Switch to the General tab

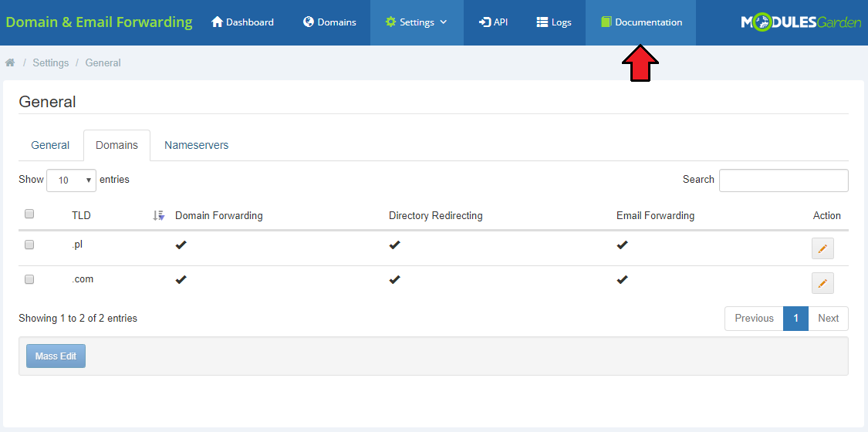(50, 145)
